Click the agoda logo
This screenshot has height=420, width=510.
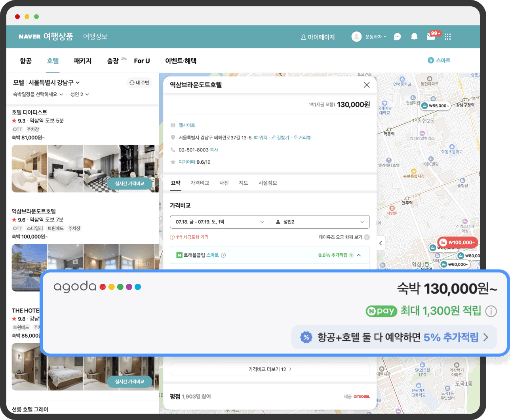tap(97, 286)
